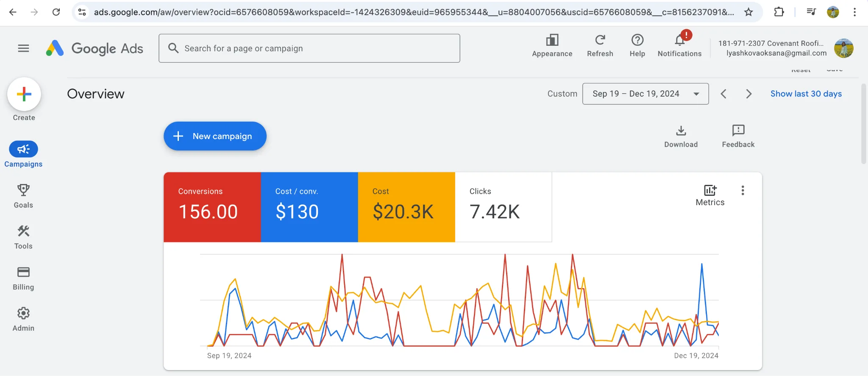868x376 pixels.
Task: Open the Notifications bell icon
Action: click(679, 40)
